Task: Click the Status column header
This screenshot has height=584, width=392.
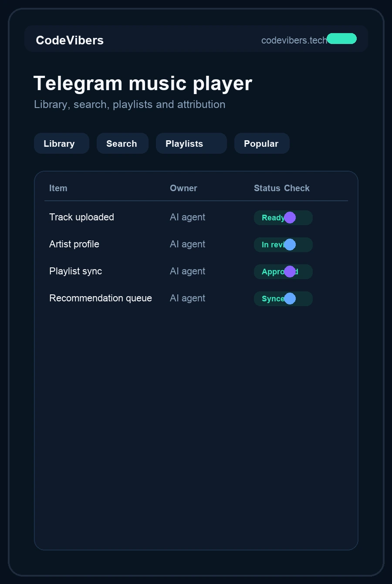Action: point(267,188)
